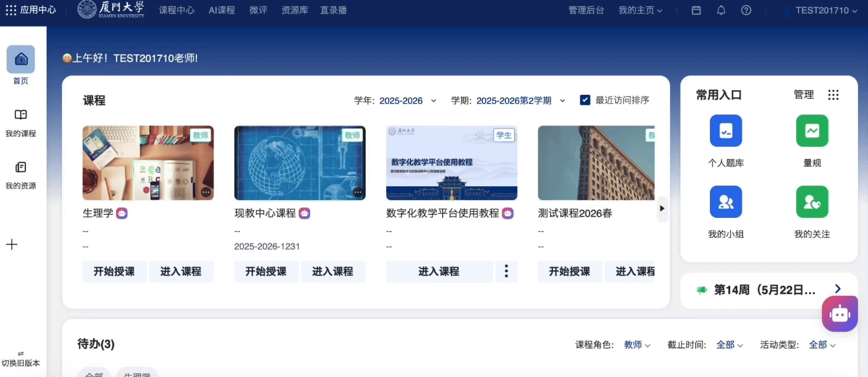
Task: Open the 量规 green icon
Action: (812, 131)
